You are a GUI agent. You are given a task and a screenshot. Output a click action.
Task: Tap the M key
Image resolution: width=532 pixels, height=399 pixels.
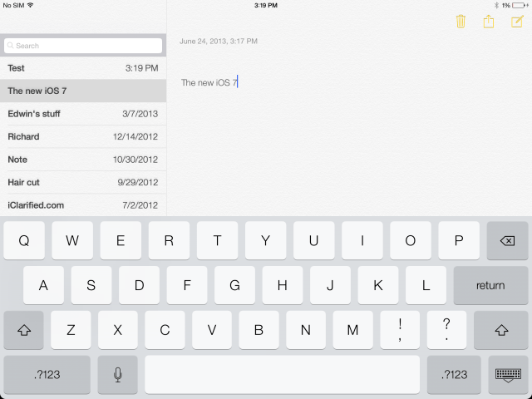(x=352, y=330)
